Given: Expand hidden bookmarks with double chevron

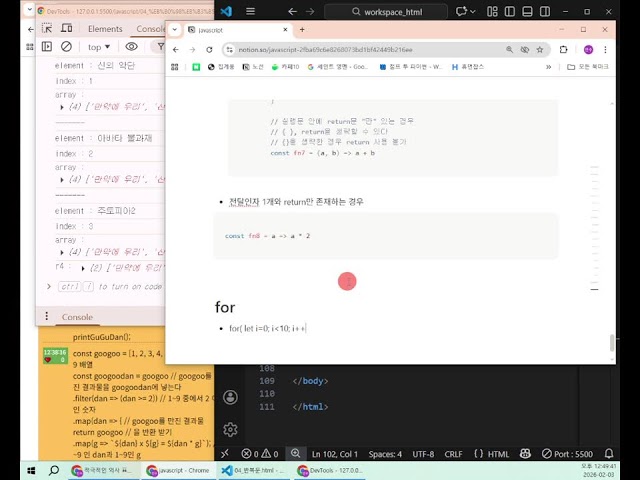Looking at the screenshot, I should coord(549,67).
